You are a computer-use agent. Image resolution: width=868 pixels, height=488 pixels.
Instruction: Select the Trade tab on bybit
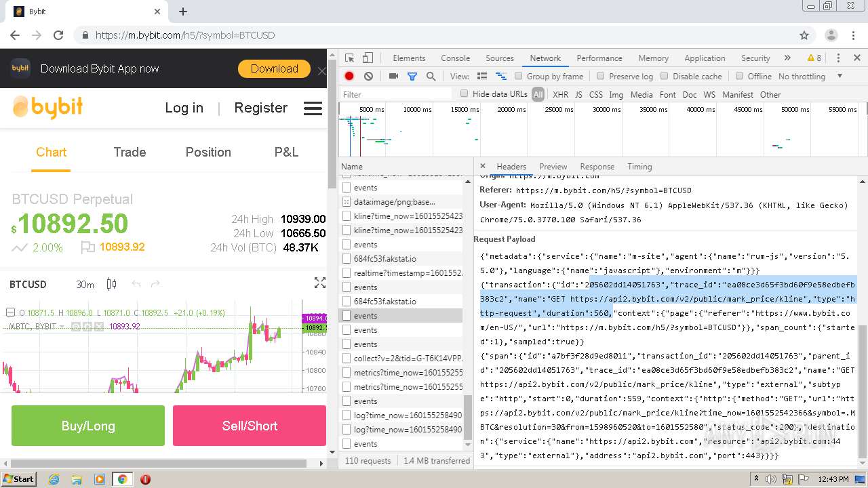[130, 152]
